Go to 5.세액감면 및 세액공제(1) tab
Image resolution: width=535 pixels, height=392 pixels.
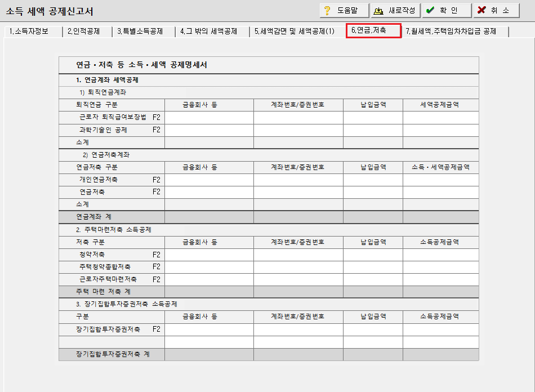click(x=297, y=32)
